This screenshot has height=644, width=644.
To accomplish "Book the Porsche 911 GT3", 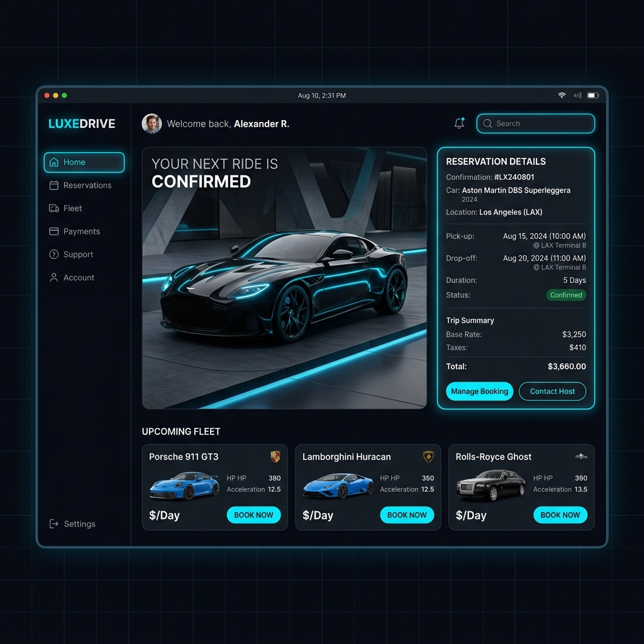I will click(253, 515).
